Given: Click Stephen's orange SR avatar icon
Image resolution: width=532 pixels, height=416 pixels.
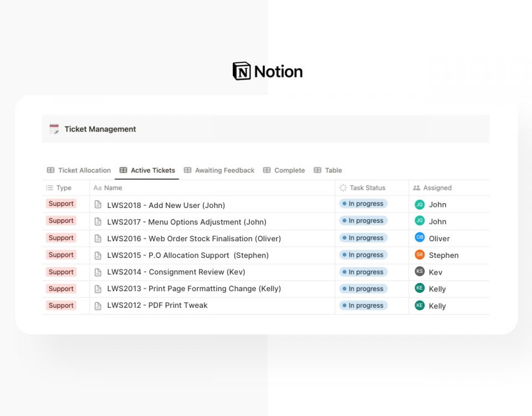Looking at the screenshot, I should (420, 255).
